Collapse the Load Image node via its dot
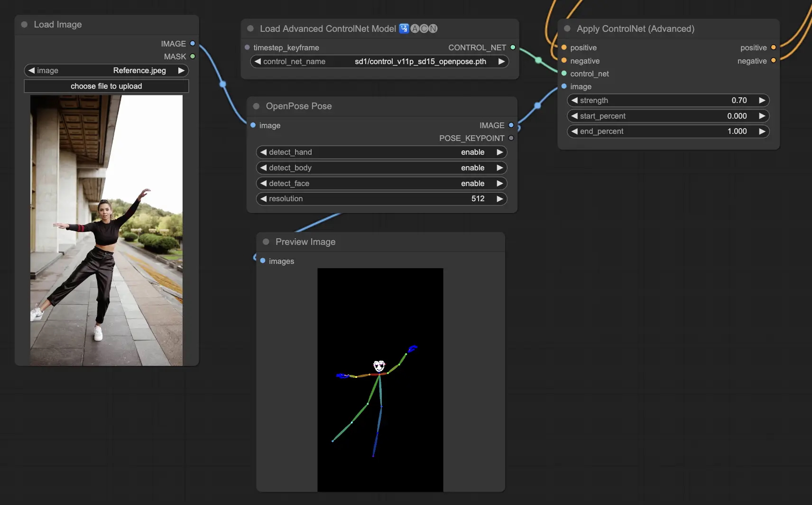The height and width of the screenshot is (505, 812). [24, 24]
